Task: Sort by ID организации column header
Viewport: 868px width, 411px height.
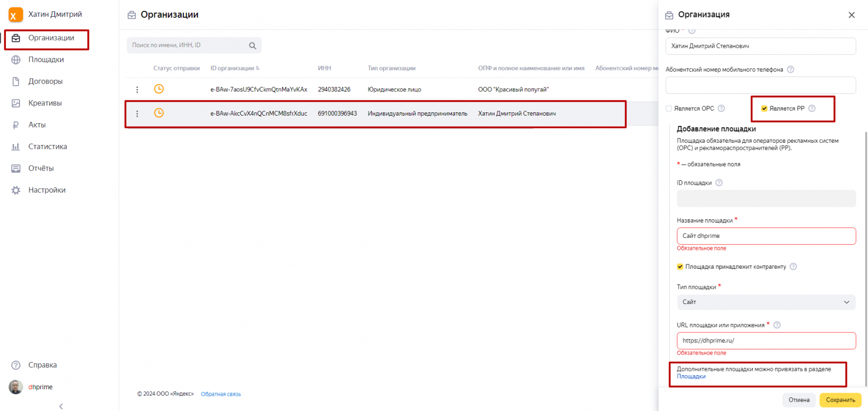Action: (235, 68)
